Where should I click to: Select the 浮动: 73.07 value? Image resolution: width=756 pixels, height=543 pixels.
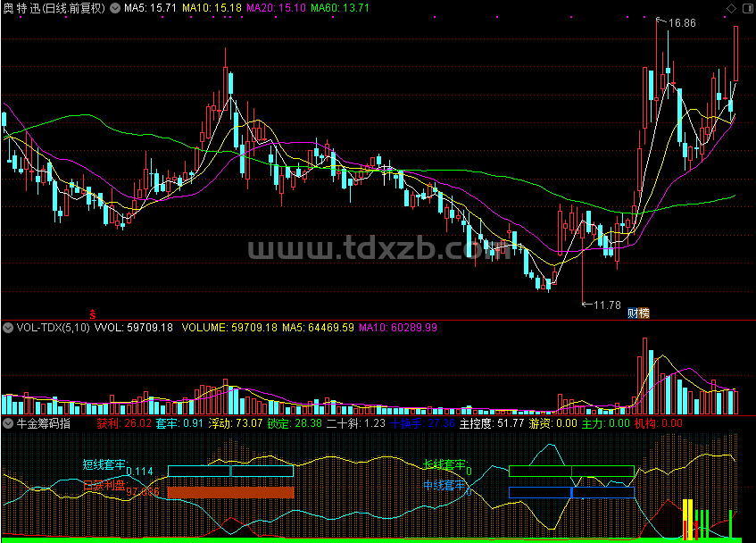coord(236,424)
